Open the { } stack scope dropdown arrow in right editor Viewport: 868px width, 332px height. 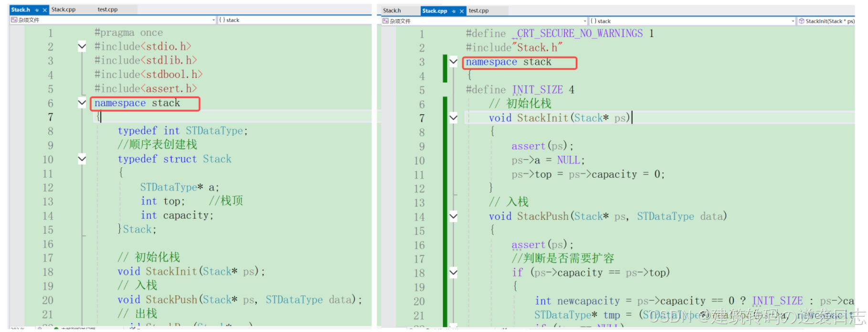(793, 21)
